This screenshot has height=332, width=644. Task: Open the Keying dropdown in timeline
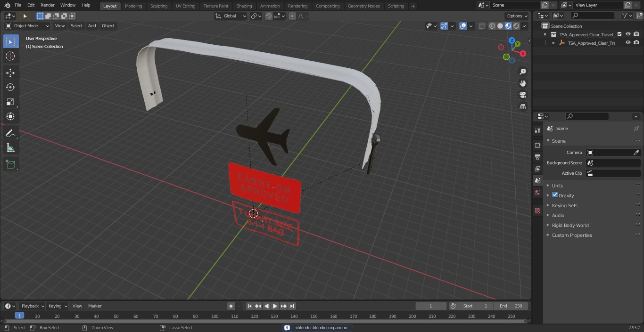(x=58, y=306)
